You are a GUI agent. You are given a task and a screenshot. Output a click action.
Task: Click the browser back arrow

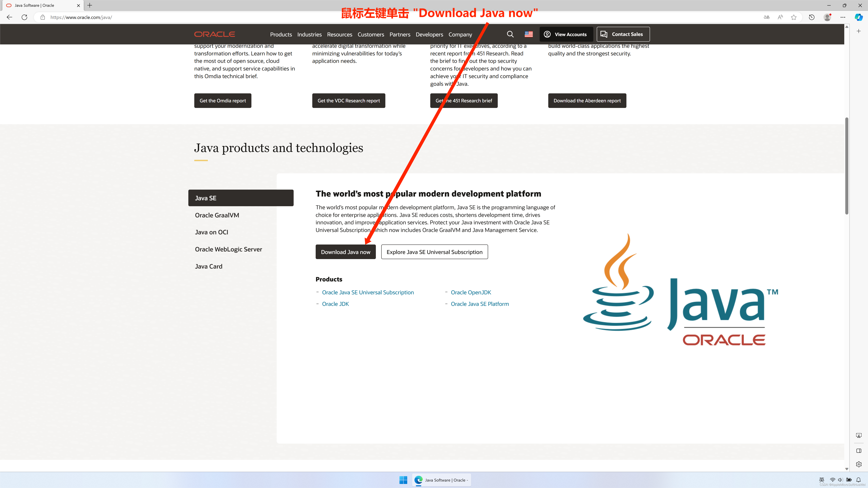pos(9,17)
